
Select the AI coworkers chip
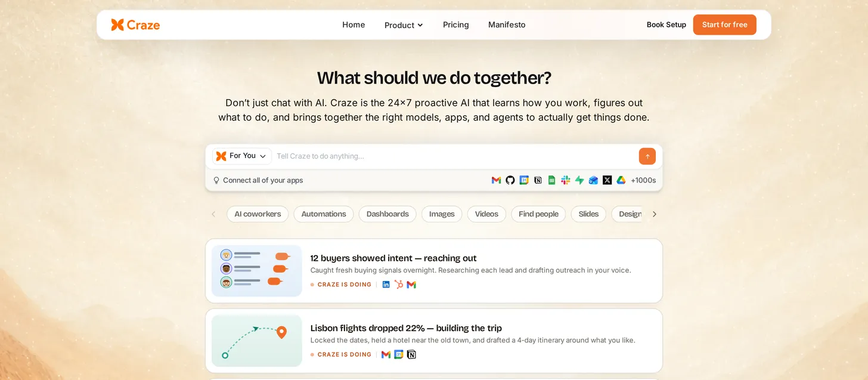point(258,214)
